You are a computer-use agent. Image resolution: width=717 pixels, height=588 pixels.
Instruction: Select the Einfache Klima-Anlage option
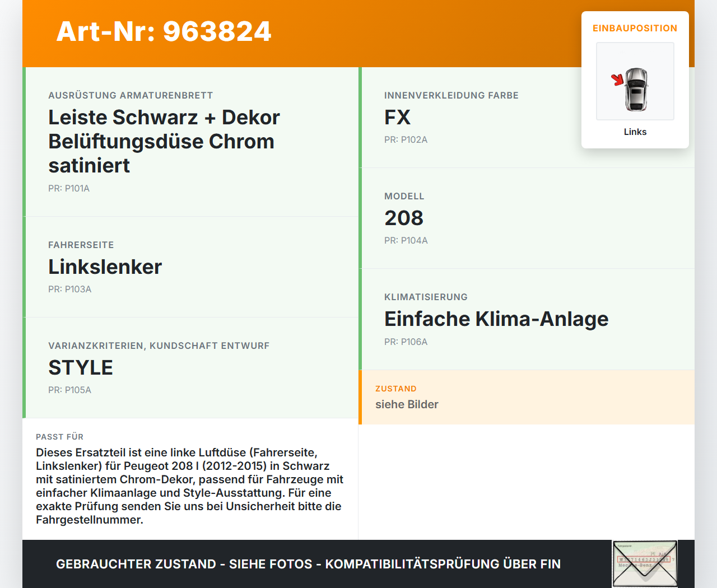click(496, 319)
